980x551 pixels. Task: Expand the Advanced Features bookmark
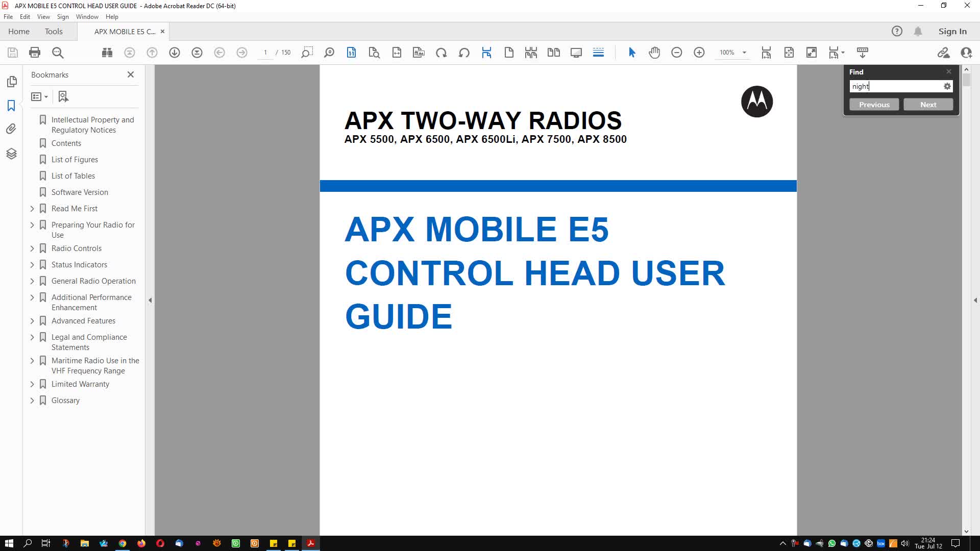click(32, 320)
